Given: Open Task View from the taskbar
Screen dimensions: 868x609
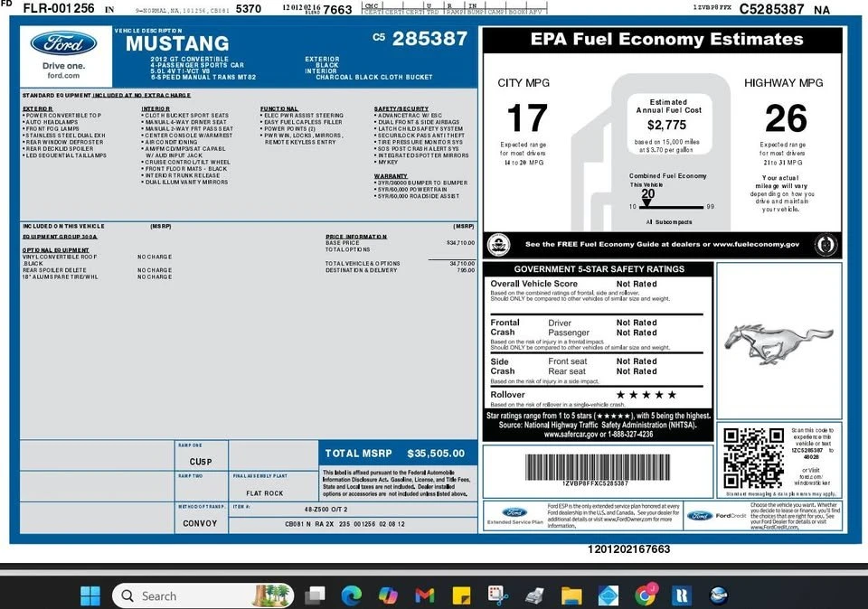Looking at the screenshot, I should point(315,595).
